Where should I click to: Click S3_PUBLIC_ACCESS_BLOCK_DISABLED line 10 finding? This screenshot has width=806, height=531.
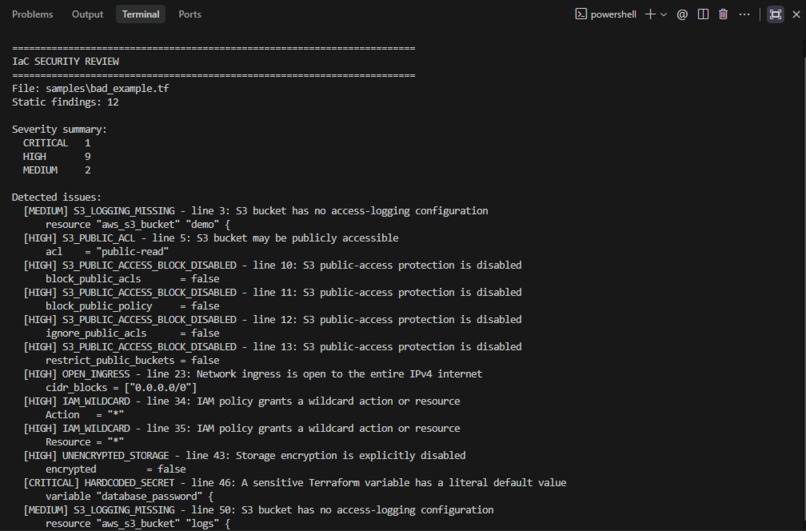272,265
